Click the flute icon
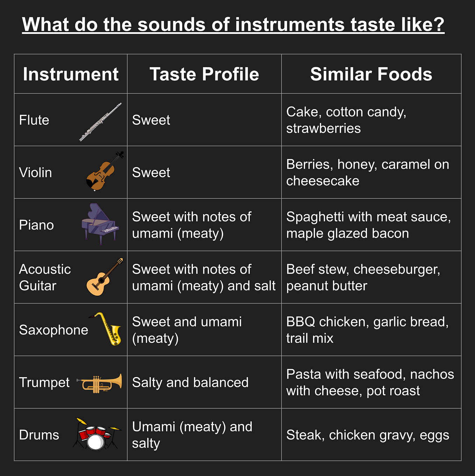Image resolution: width=475 pixels, height=476 pixels. pyautogui.click(x=100, y=122)
